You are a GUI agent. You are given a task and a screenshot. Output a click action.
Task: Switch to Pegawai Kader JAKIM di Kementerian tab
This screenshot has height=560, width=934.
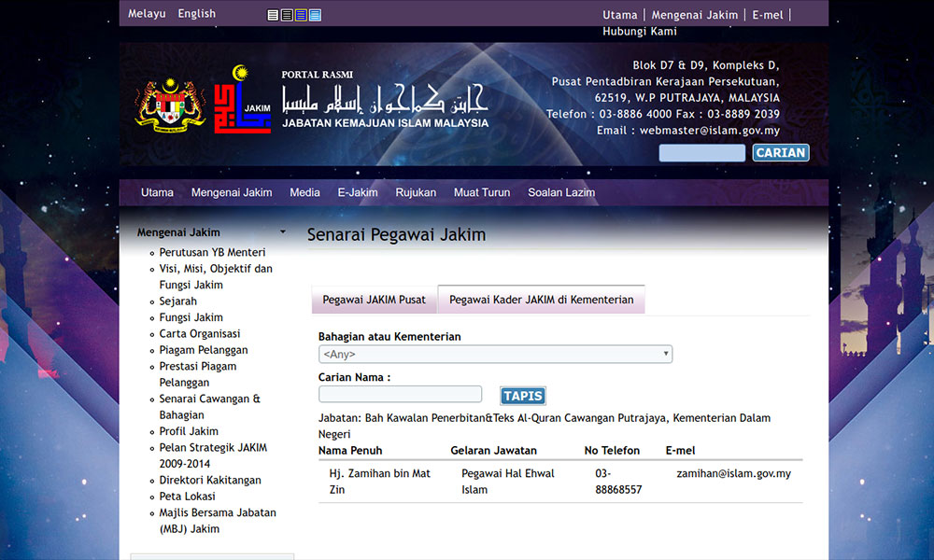[x=542, y=300]
